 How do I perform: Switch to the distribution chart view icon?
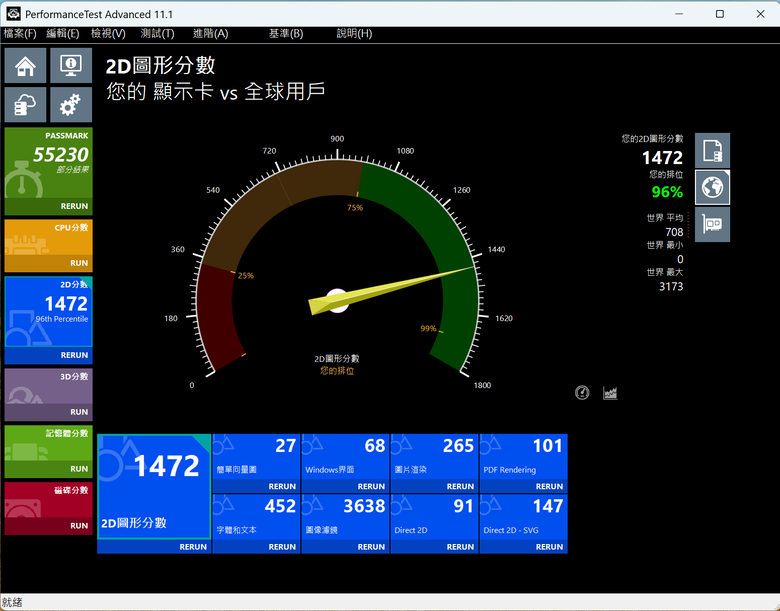click(610, 393)
